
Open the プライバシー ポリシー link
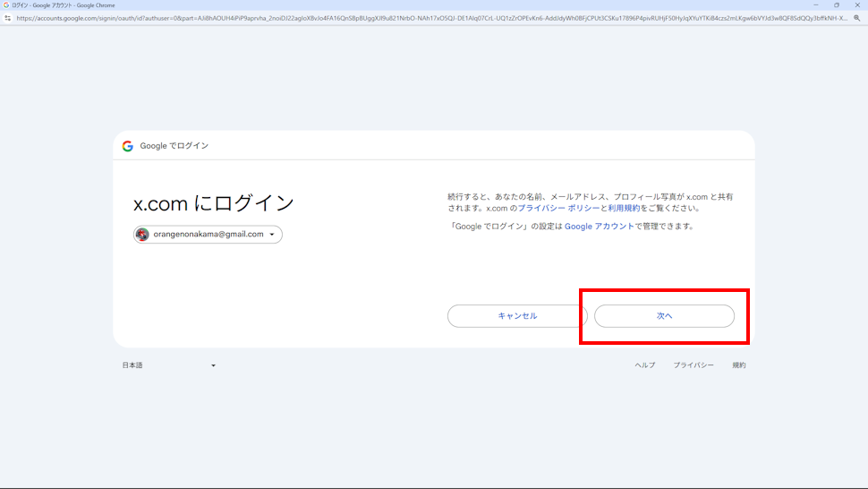coord(558,208)
